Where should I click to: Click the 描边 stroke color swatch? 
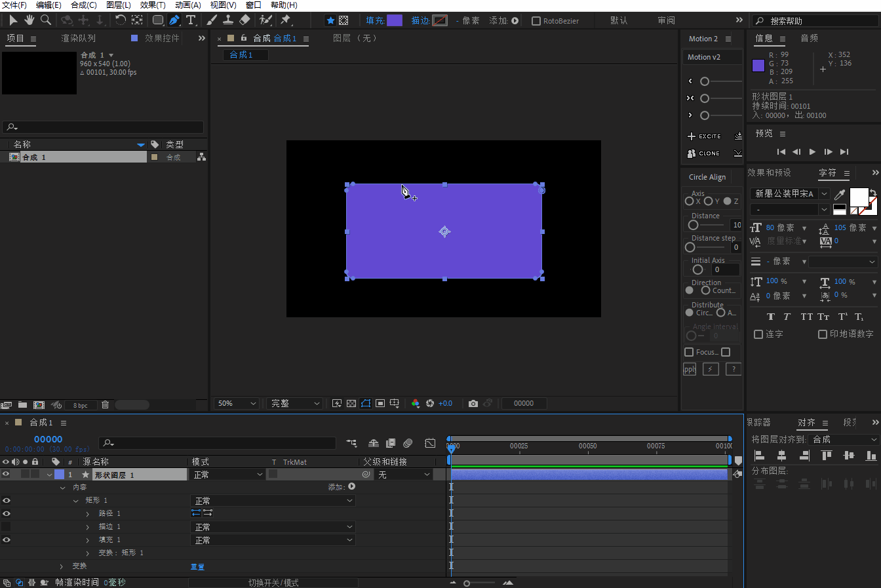[440, 20]
